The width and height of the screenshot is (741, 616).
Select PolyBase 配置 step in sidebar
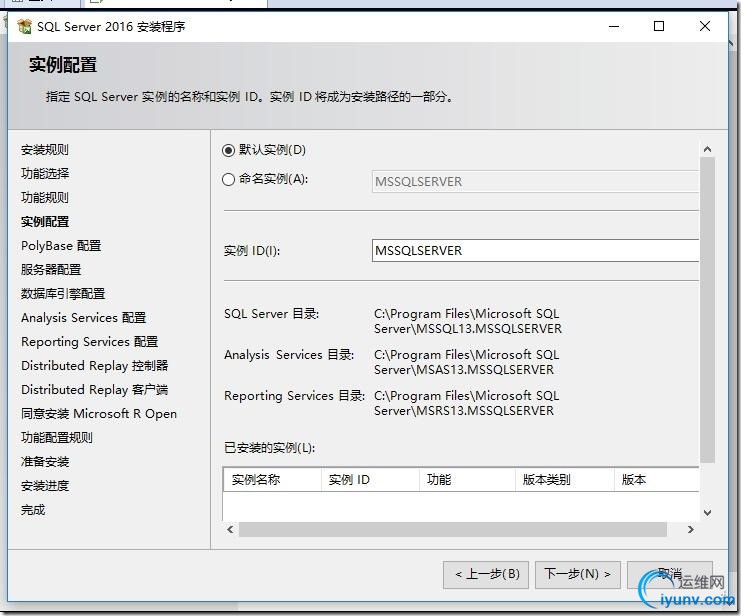coord(61,246)
